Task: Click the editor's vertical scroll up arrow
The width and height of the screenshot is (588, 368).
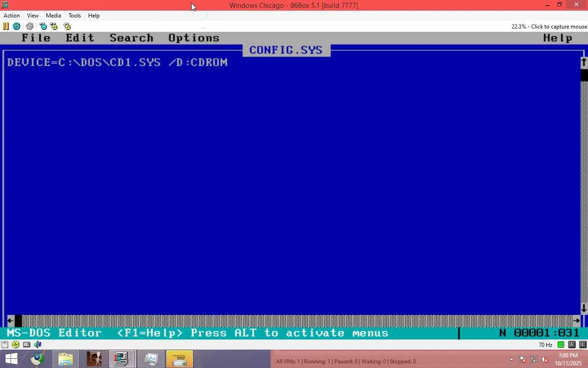Action: pyautogui.click(x=584, y=62)
